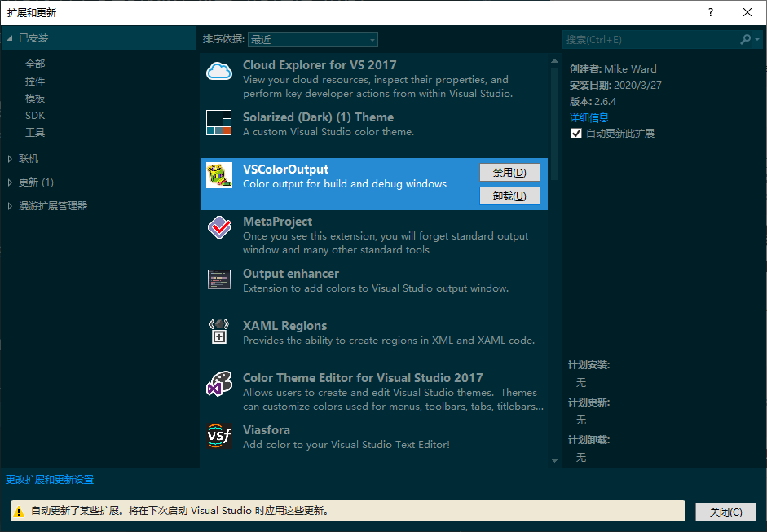Click the VSColorOutput extension icon
This screenshot has height=532, width=767.
[x=219, y=175]
